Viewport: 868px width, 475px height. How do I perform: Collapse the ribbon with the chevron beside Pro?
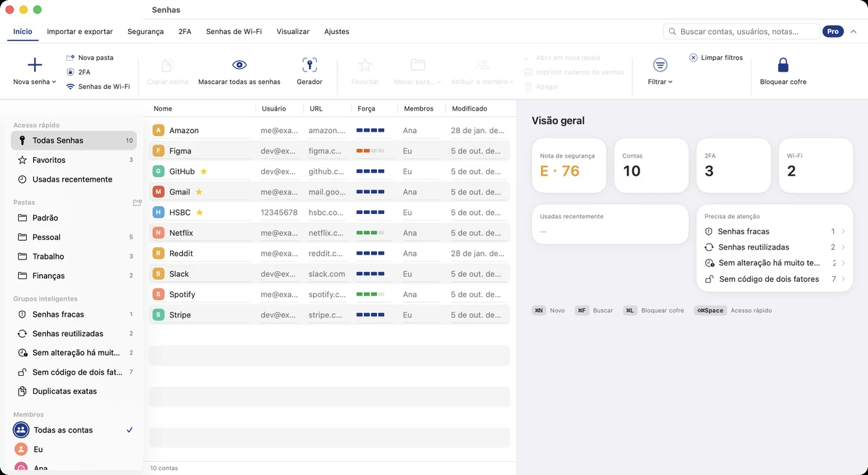pos(854,32)
